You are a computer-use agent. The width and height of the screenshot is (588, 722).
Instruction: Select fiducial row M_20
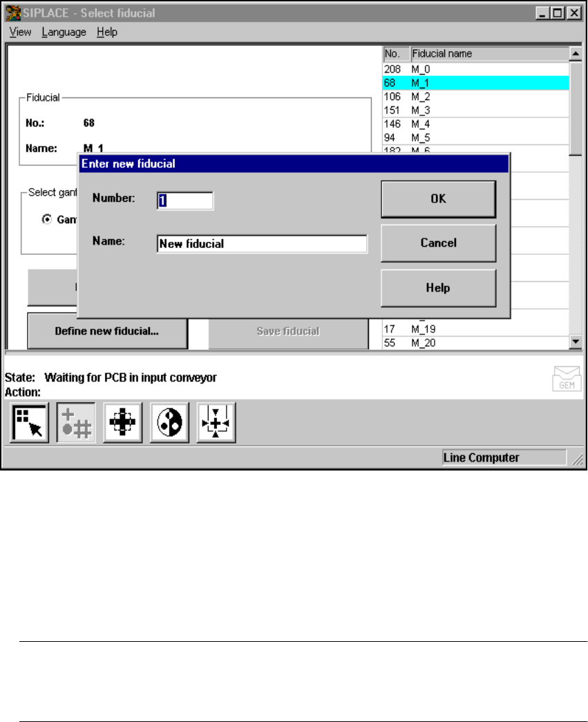pos(475,343)
